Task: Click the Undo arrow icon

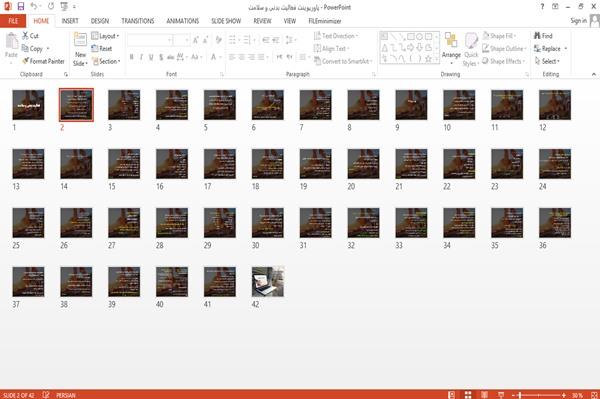Action: (x=34, y=7)
